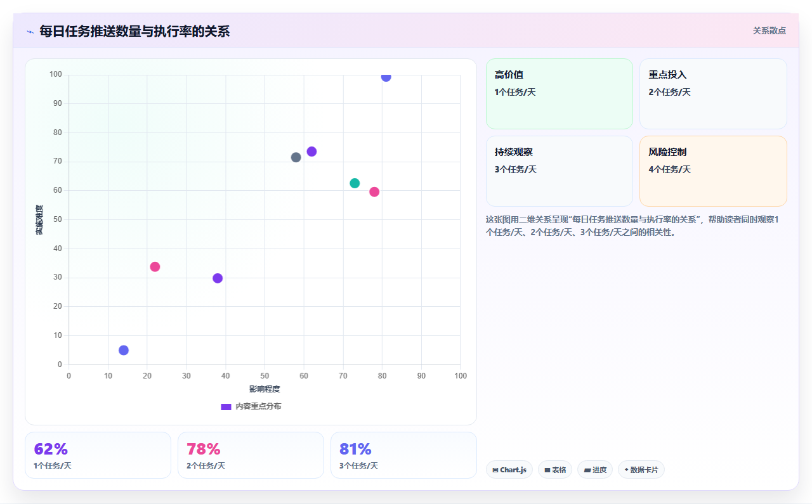Click the Chart.js tag chip

pyautogui.click(x=509, y=470)
